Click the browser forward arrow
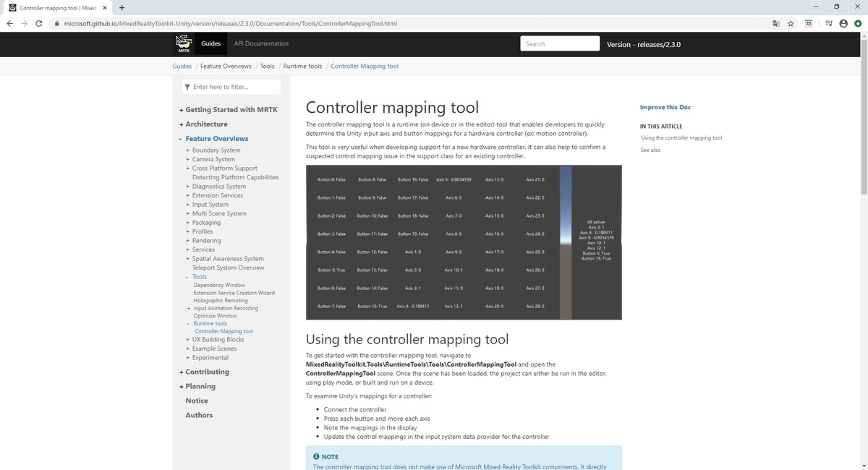The height and width of the screenshot is (470, 868). point(24,23)
